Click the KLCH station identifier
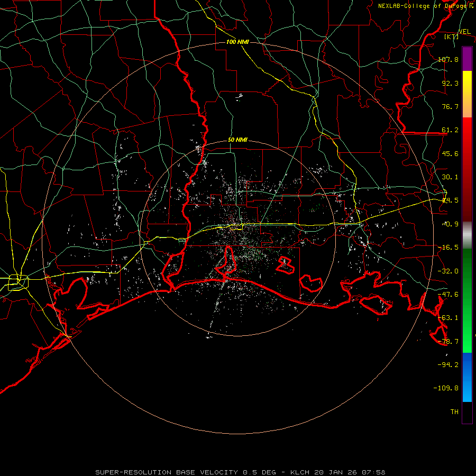The width and height of the screenshot is (476, 476). click(300, 472)
